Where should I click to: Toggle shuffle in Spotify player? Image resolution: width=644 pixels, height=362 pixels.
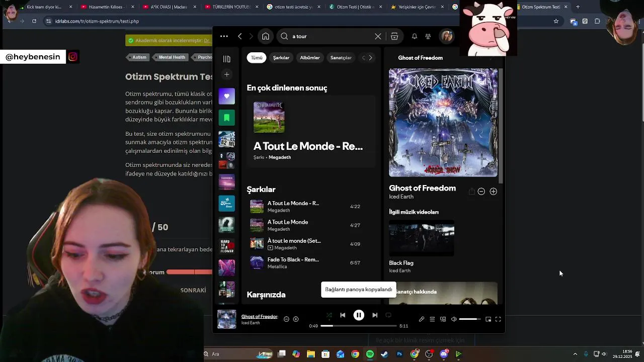pos(329,315)
